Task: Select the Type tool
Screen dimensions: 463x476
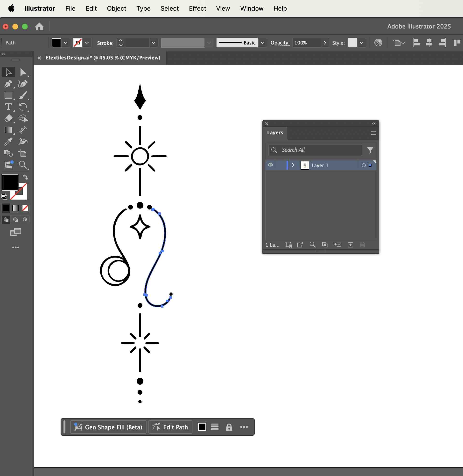Action: coord(8,107)
